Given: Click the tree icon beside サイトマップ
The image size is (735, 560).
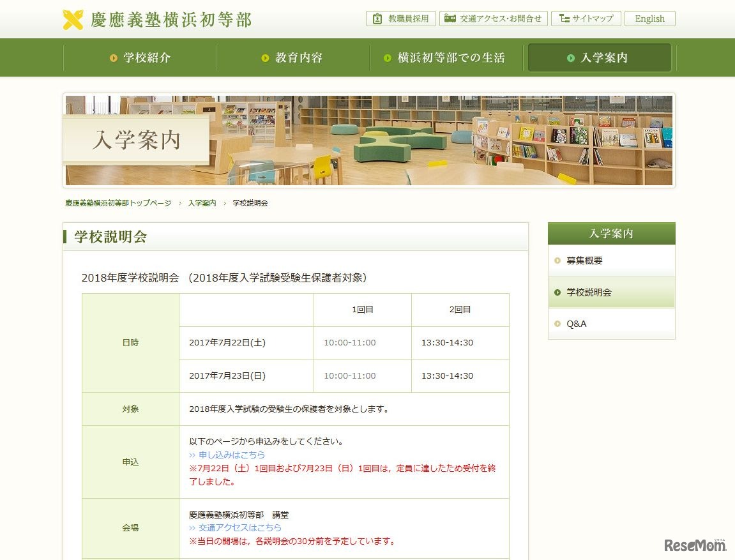Looking at the screenshot, I should click(x=565, y=19).
